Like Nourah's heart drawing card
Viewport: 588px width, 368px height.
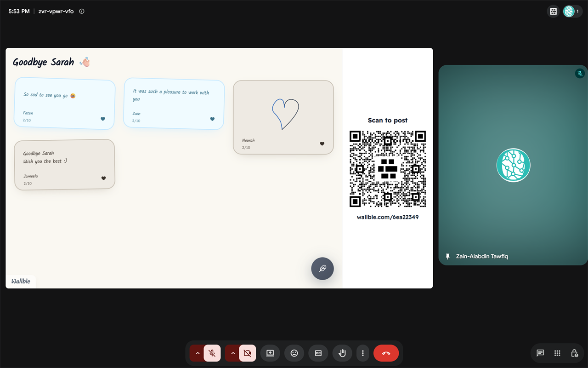pos(322,144)
